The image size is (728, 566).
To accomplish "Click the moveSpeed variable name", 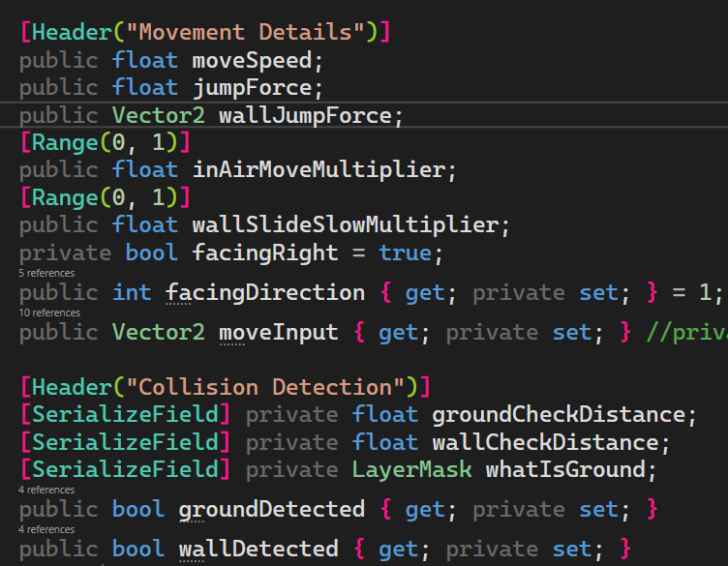I will 252,61.
